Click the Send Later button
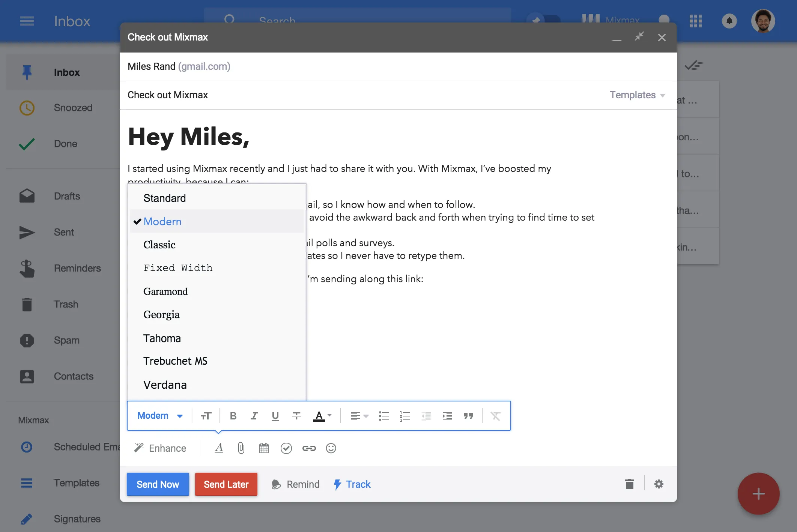This screenshot has width=797, height=532. [226, 484]
